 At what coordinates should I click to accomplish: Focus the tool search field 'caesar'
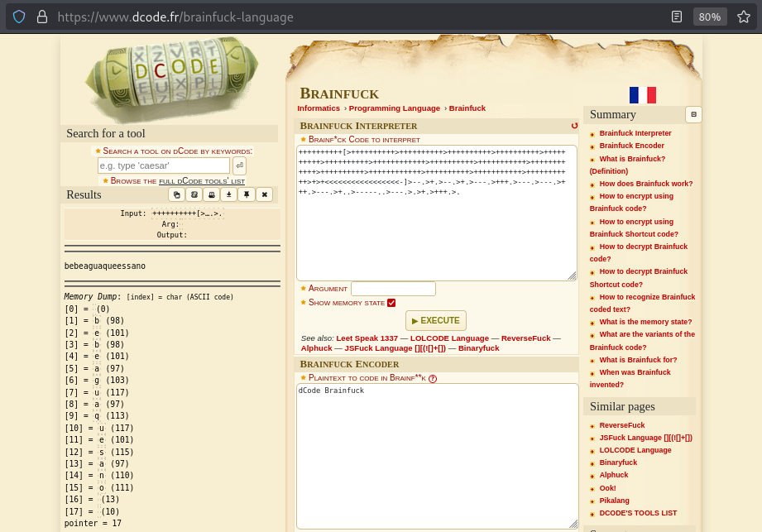(164, 165)
